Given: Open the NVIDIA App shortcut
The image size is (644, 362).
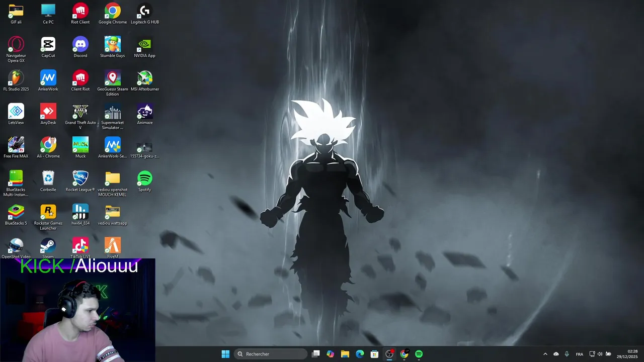Looking at the screenshot, I should (145, 48).
